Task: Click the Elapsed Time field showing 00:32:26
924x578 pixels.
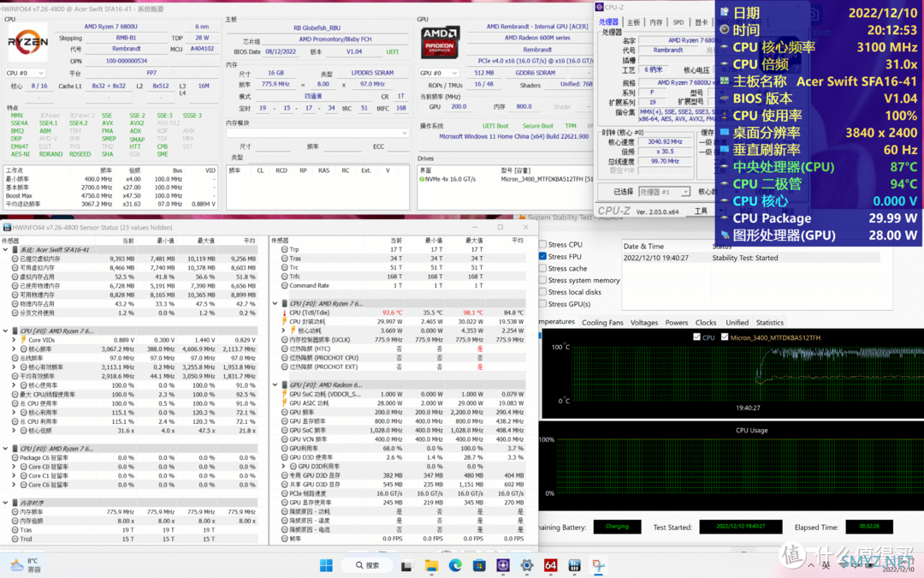Action: pos(868,527)
